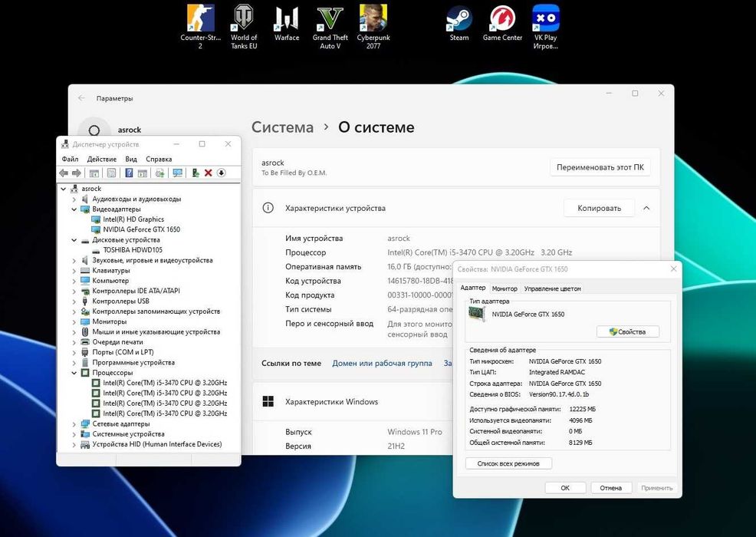Scan for hardware changes via monitor toolbar icon

(x=177, y=173)
